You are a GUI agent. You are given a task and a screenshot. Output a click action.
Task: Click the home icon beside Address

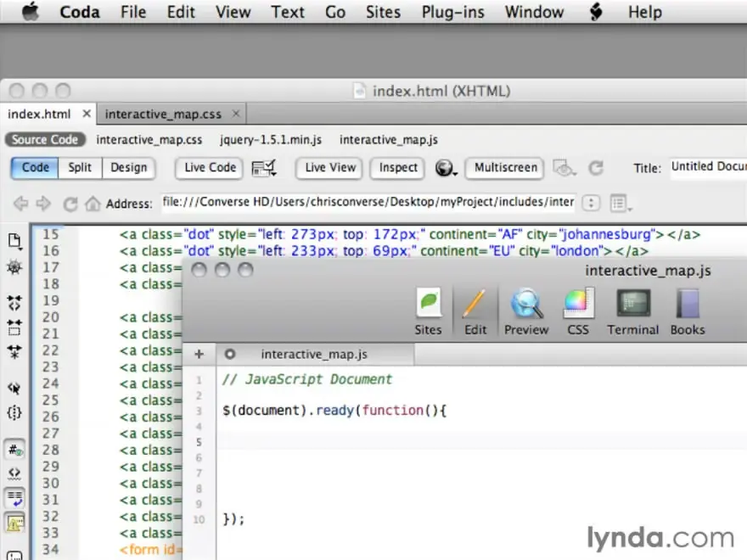click(93, 204)
